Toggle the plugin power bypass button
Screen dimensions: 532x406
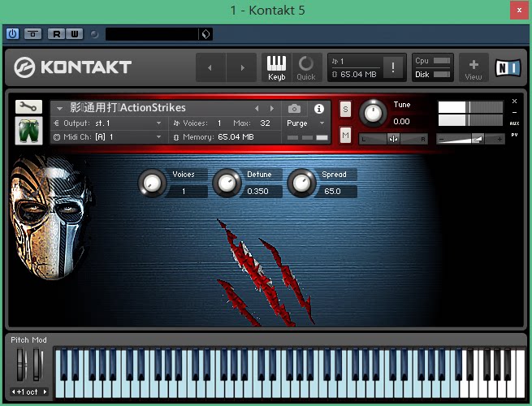pos(12,34)
